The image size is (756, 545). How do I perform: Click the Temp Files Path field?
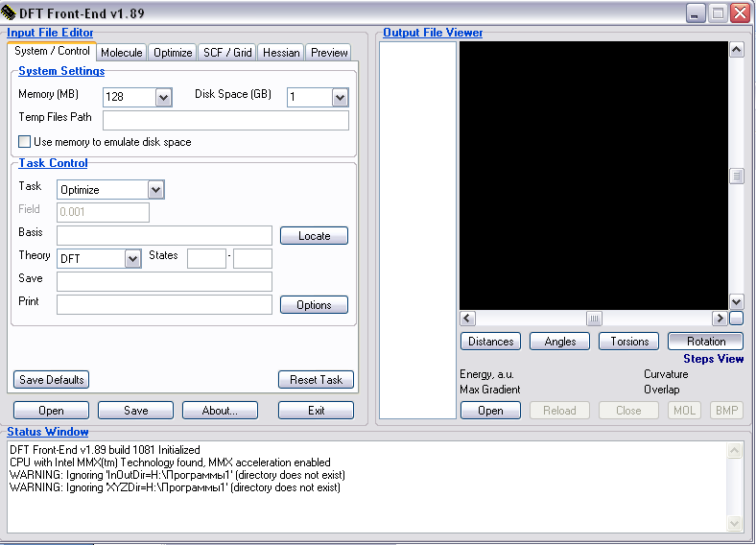tap(225, 121)
